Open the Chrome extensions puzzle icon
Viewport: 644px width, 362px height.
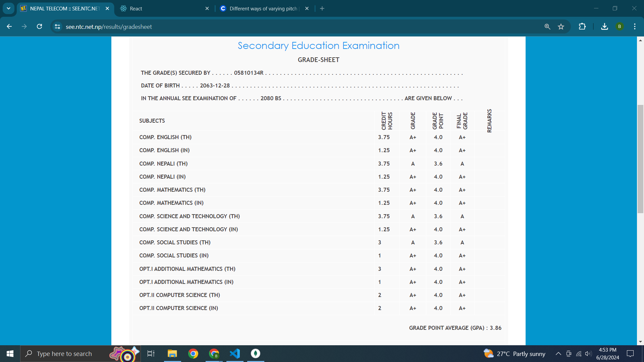tap(582, 26)
